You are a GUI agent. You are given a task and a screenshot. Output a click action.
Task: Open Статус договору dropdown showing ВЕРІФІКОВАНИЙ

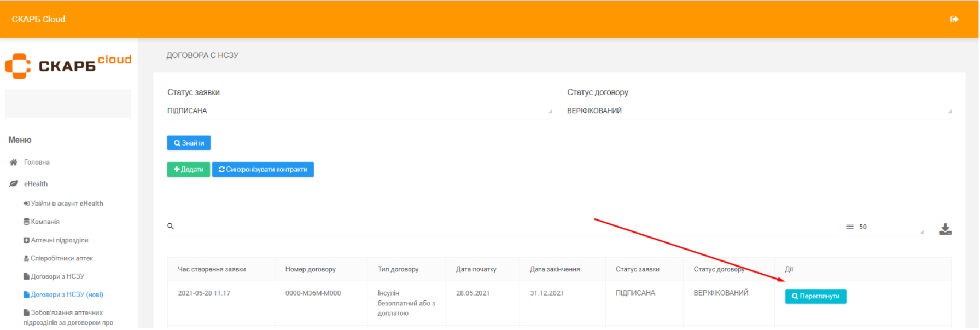tap(759, 111)
